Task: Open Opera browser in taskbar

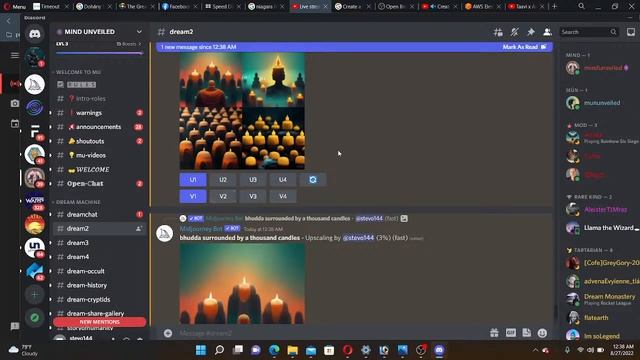Action: click(x=347, y=350)
